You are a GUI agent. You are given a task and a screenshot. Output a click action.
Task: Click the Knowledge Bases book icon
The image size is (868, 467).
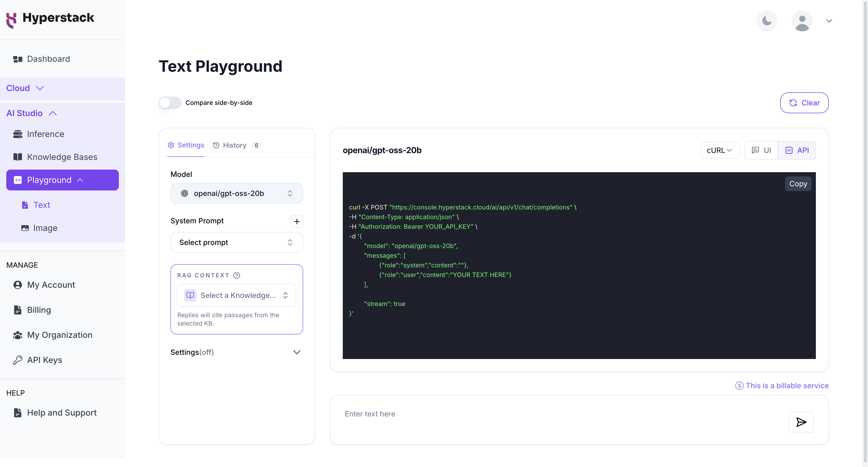[x=17, y=157]
